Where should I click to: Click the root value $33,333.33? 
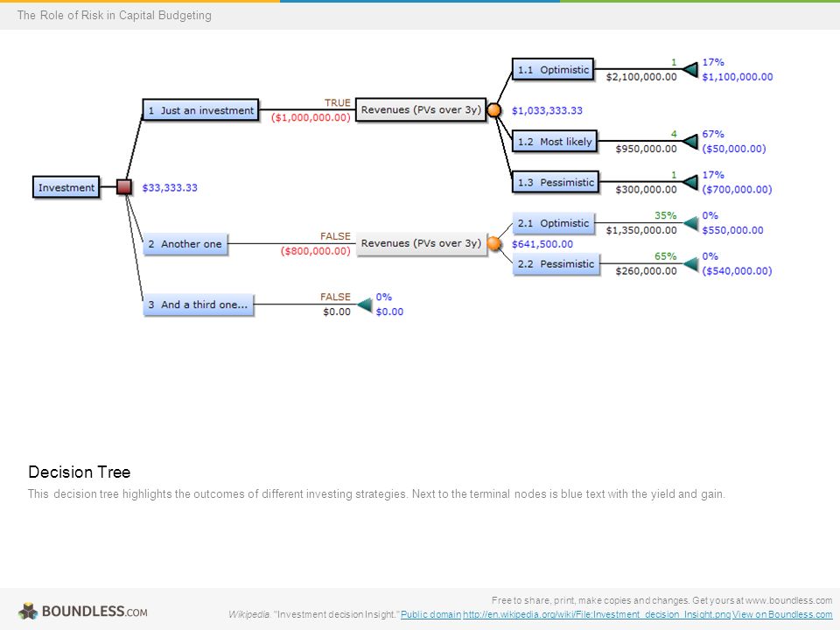[x=170, y=187]
